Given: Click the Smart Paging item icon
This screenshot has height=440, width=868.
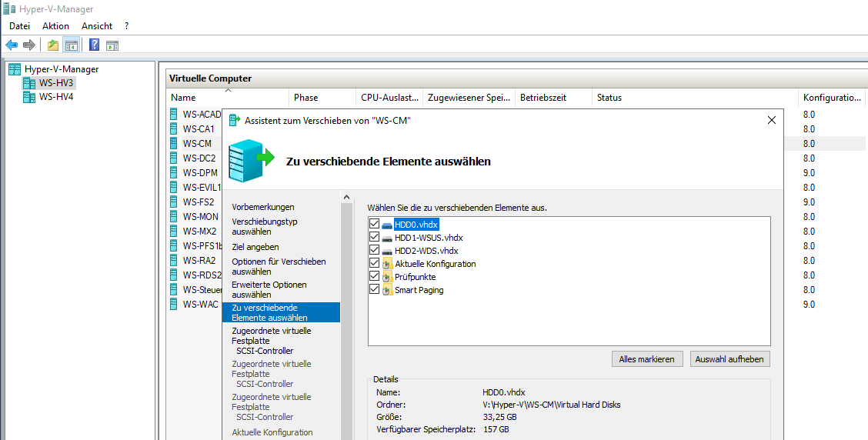Looking at the screenshot, I should pyautogui.click(x=387, y=290).
